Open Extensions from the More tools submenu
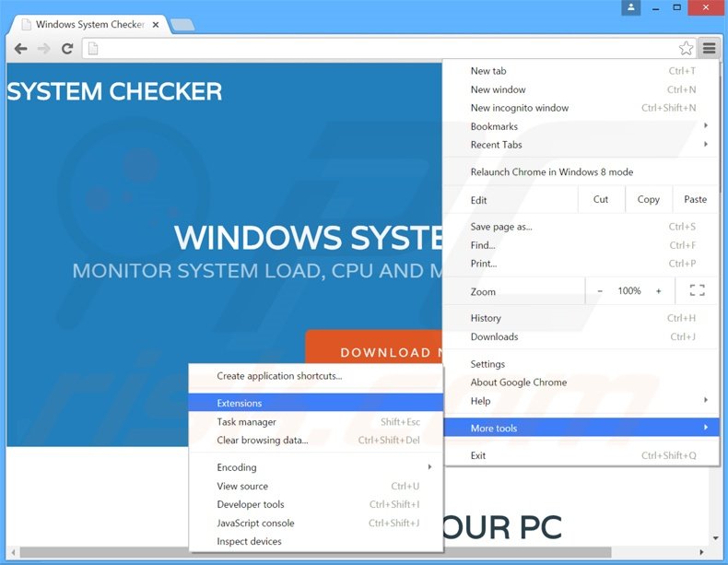 [316, 403]
